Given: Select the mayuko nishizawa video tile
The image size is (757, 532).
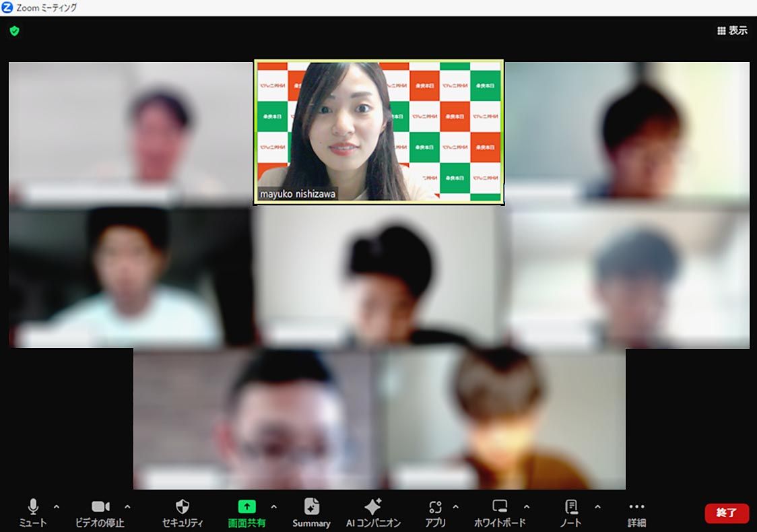Looking at the screenshot, I should [378, 132].
